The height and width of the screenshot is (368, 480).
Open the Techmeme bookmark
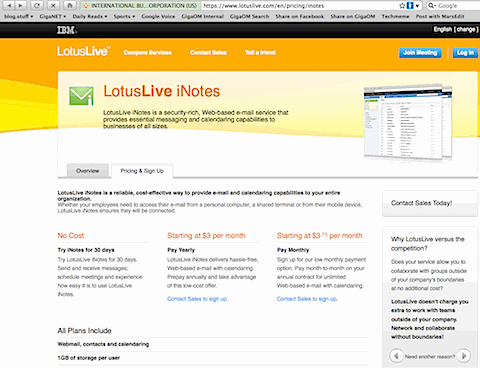click(x=395, y=16)
